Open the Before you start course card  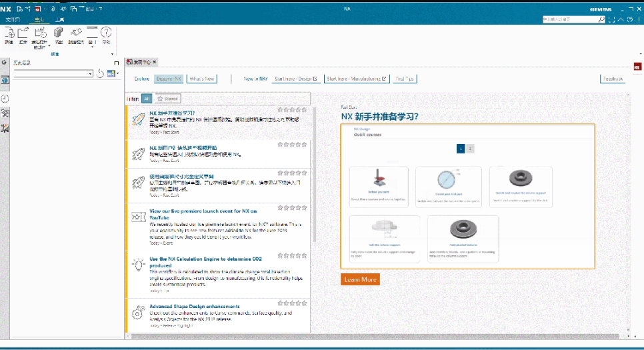379,187
